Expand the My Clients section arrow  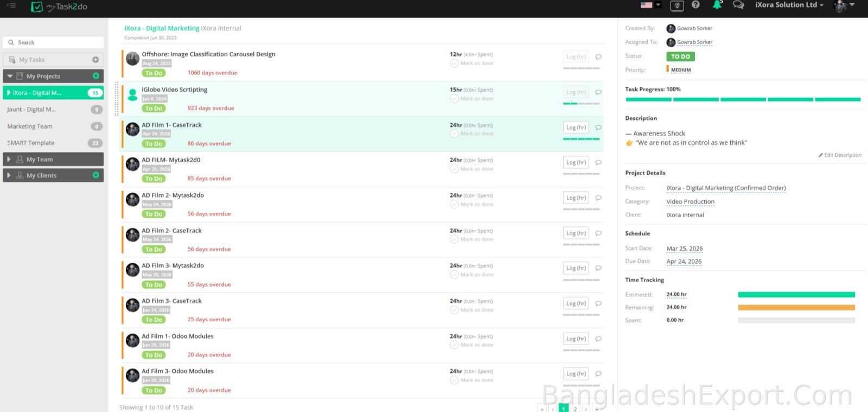9,175
